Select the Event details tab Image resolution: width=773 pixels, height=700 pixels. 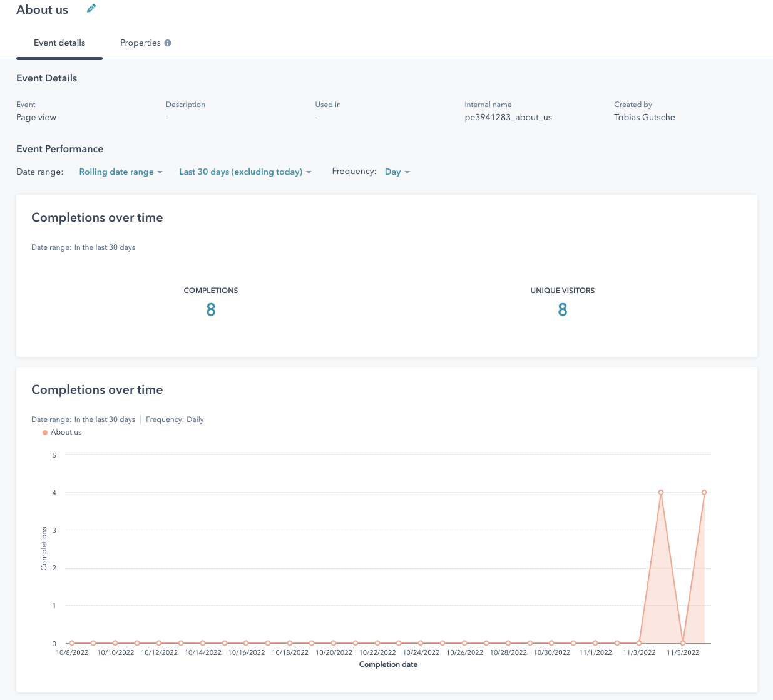(x=59, y=43)
